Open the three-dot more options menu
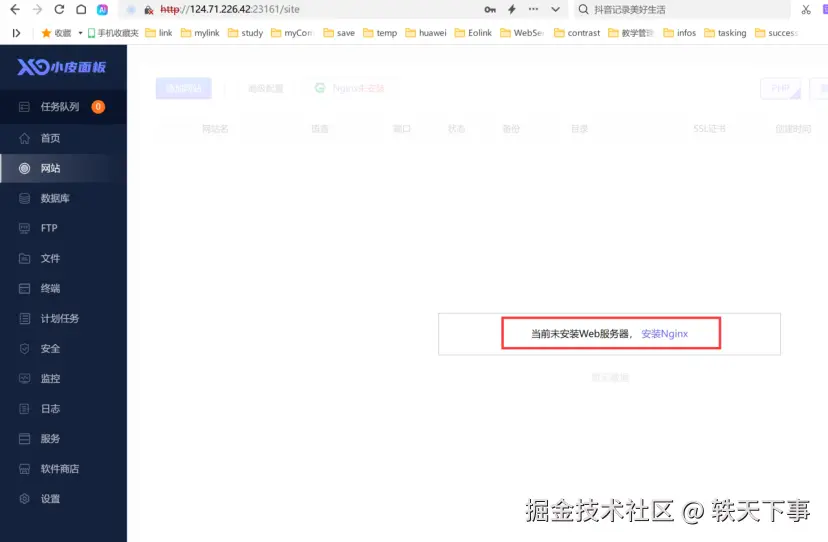 point(533,10)
